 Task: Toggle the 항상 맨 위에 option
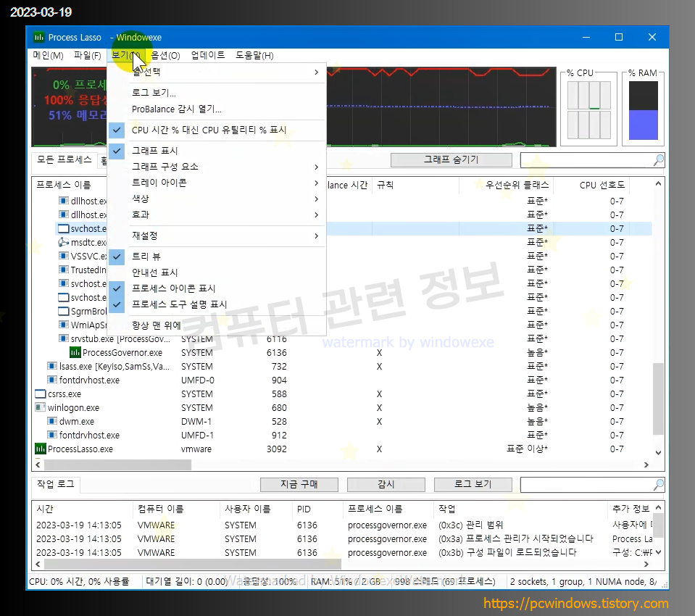tap(217, 325)
